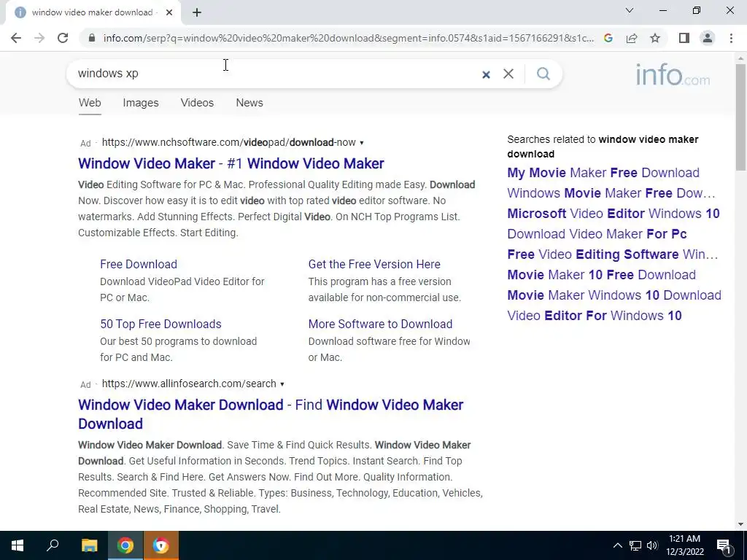The image size is (747, 560).
Task: Click the scrollbar up arrow
Action: coord(740,58)
